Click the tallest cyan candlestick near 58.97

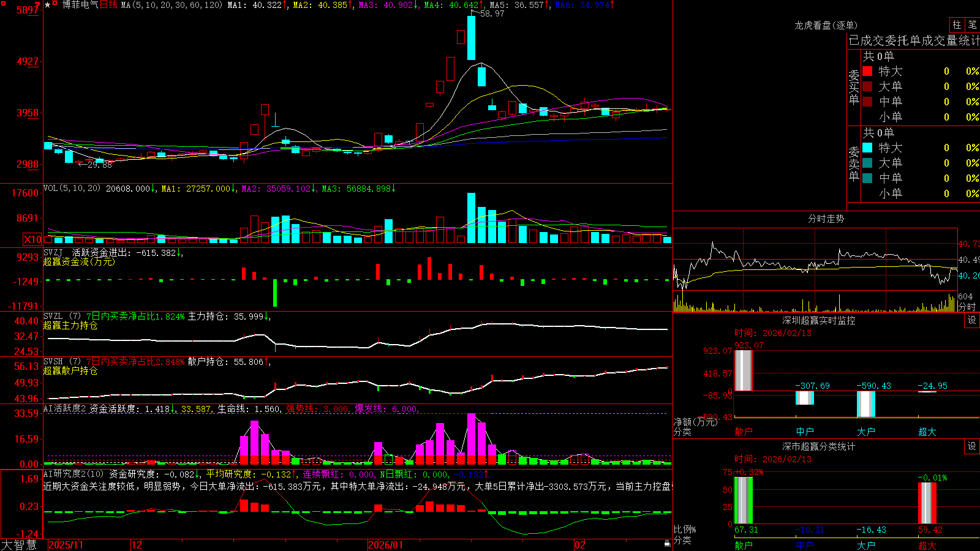(471, 37)
